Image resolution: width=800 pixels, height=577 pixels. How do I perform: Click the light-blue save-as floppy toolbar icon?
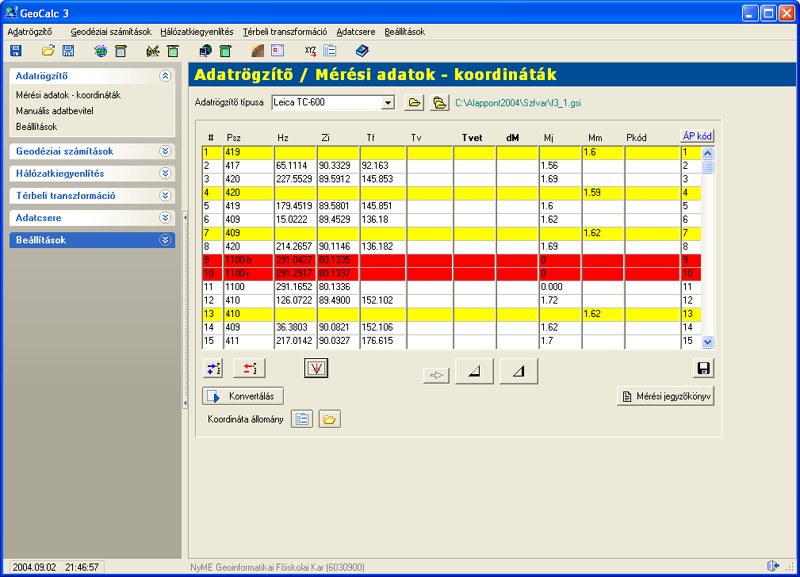[x=68, y=51]
